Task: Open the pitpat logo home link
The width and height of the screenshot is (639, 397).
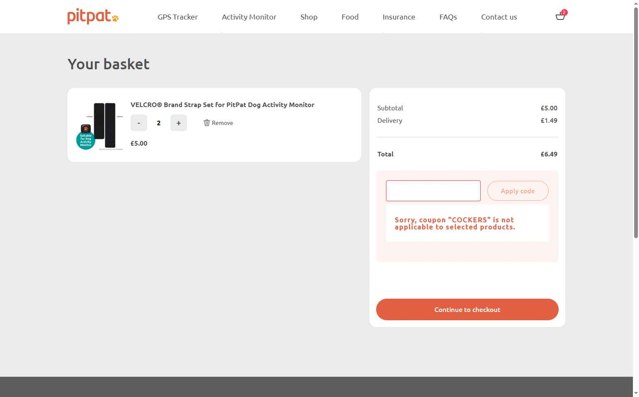Action: point(93,17)
